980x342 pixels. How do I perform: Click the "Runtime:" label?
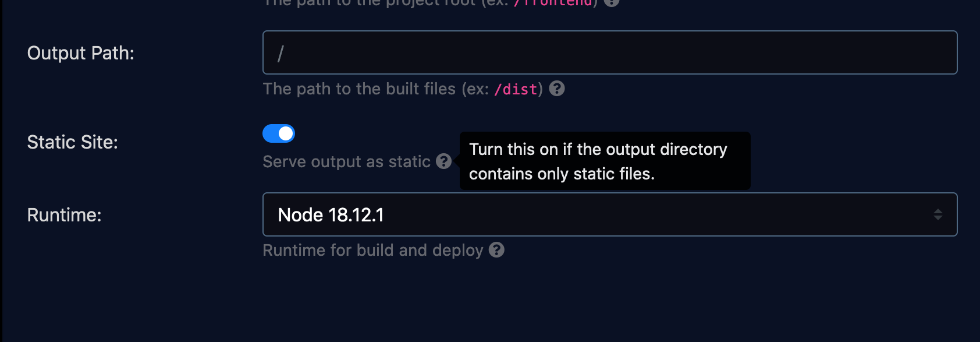[x=65, y=215]
